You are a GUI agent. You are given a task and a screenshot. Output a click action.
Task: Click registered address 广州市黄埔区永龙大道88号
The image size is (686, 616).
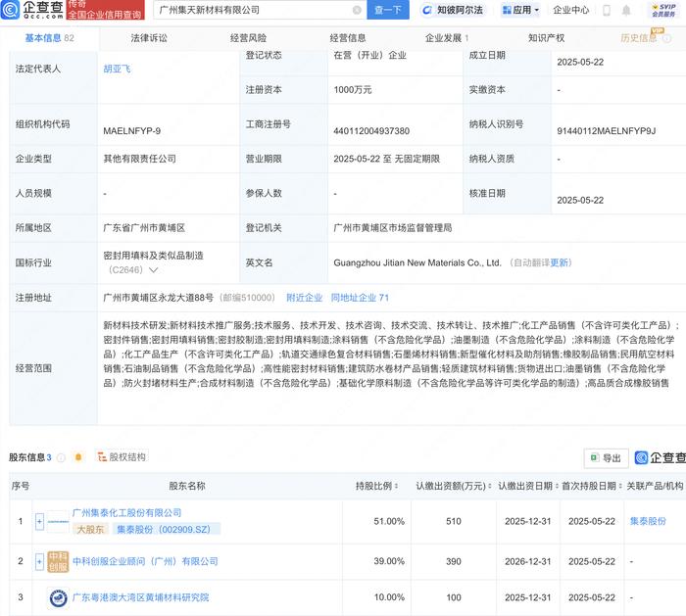click(x=159, y=298)
